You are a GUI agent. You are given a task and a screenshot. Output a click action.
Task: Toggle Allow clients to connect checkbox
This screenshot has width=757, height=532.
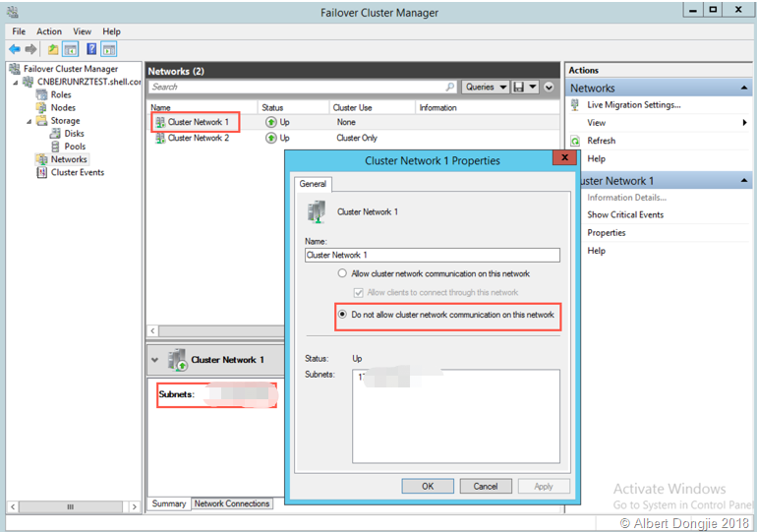click(x=358, y=293)
